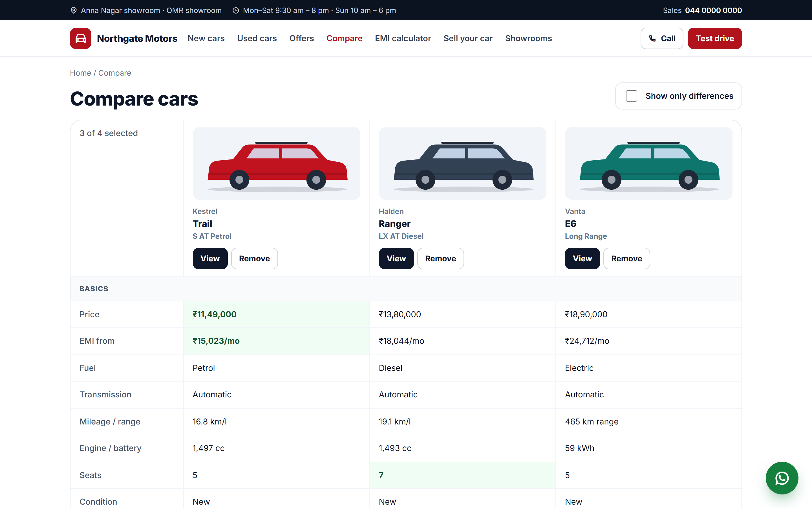Open the New cars menu
Image resolution: width=812 pixels, height=508 pixels.
coord(206,38)
